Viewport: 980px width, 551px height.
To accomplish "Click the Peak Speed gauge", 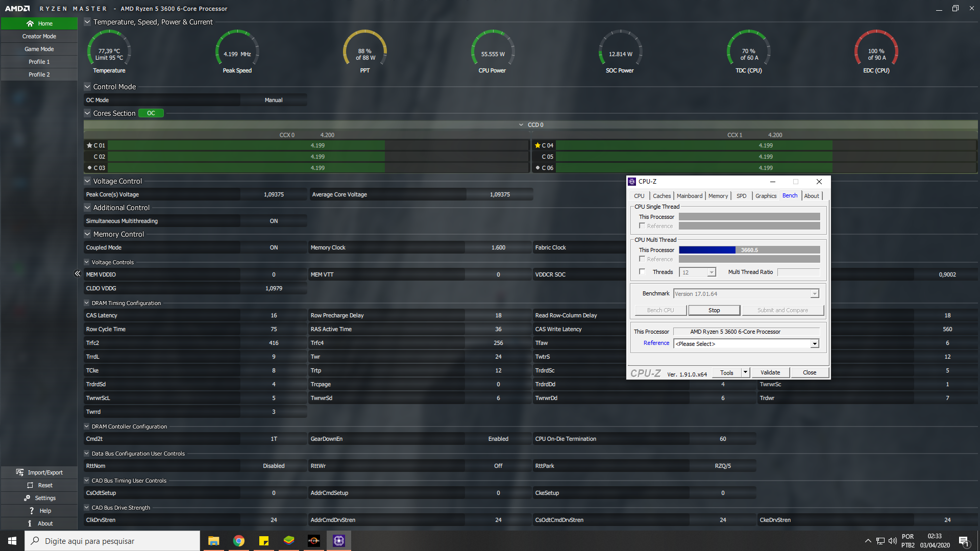I will 237,51.
